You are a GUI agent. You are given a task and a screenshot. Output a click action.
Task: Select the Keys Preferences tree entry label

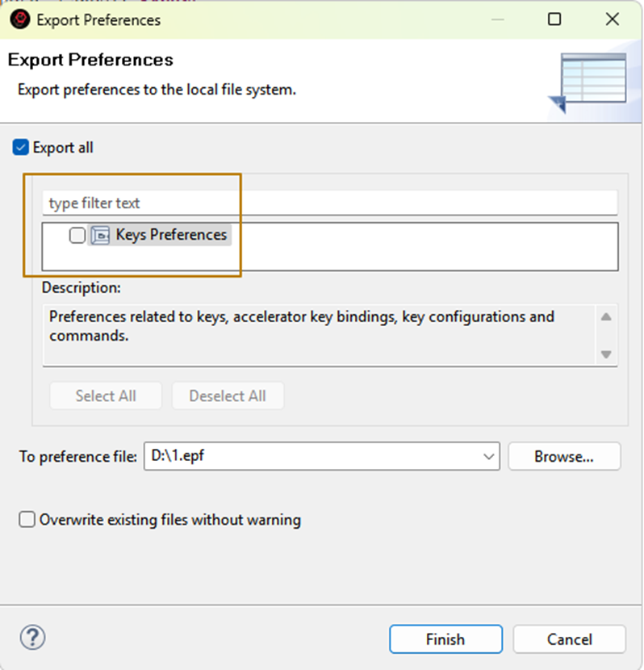click(x=171, y=235)
